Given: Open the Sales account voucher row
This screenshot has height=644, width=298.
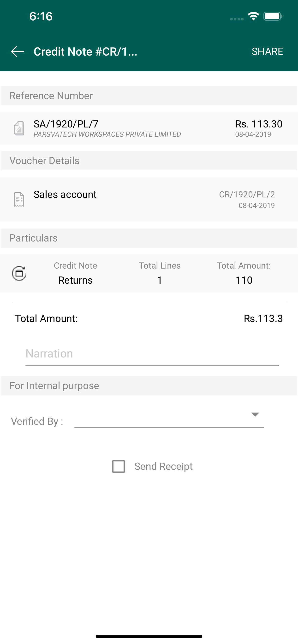Looking at the screenshot, I should coord(149,200).
